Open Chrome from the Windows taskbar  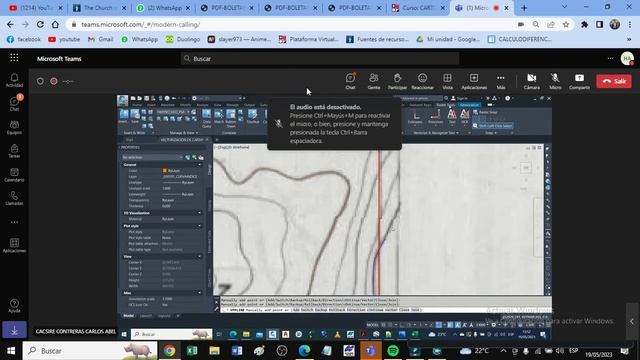169,351
